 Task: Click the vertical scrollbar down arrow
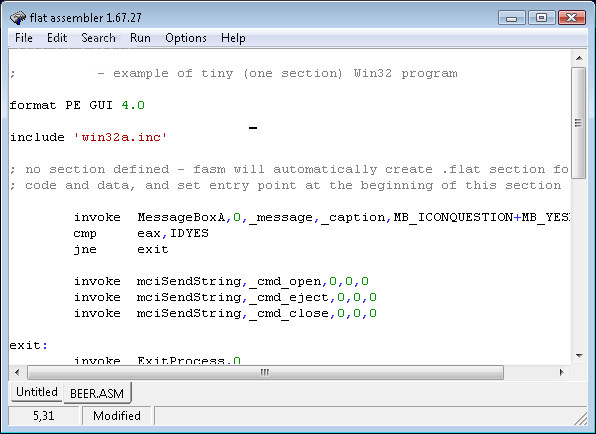pos(579,356)
